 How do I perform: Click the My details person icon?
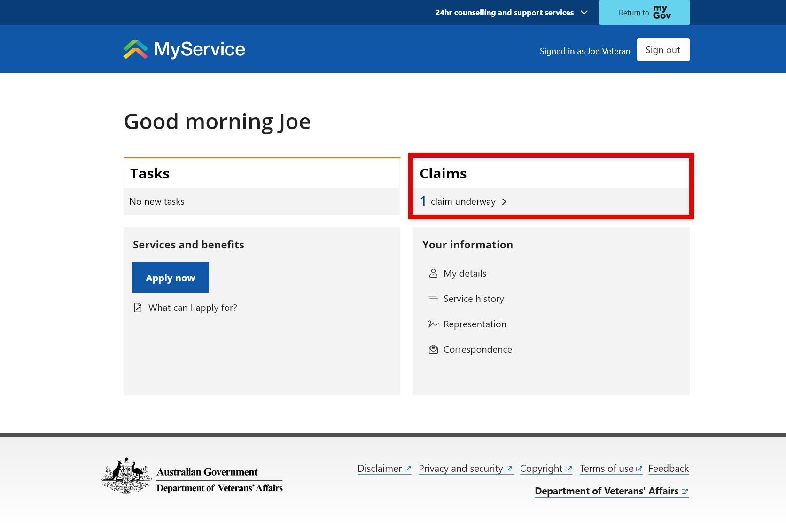(433, 273)
